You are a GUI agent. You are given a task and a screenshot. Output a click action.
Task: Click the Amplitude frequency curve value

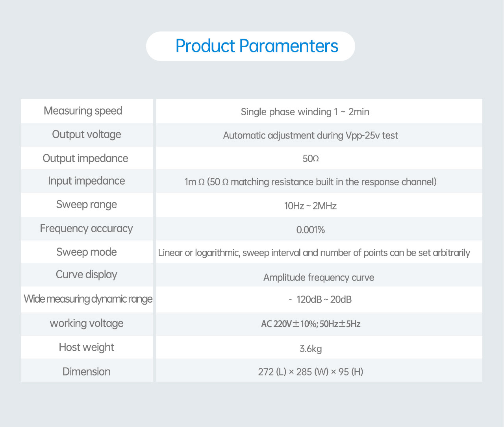(319, 277)
